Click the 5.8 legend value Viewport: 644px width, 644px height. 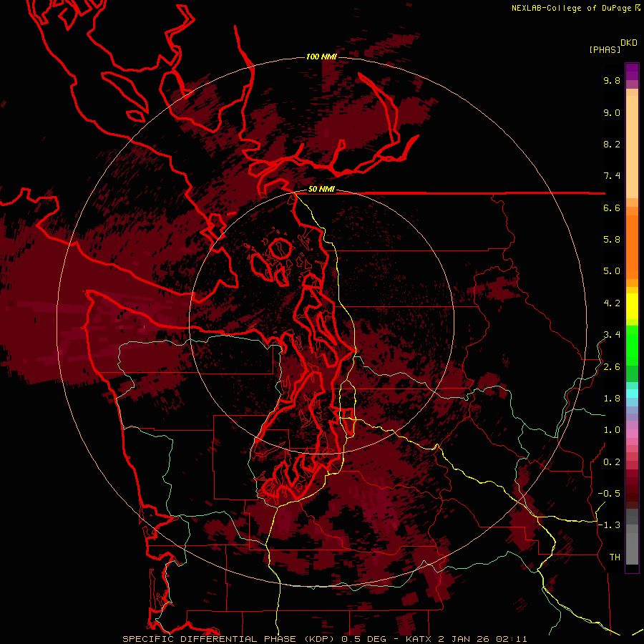[612, 240]
